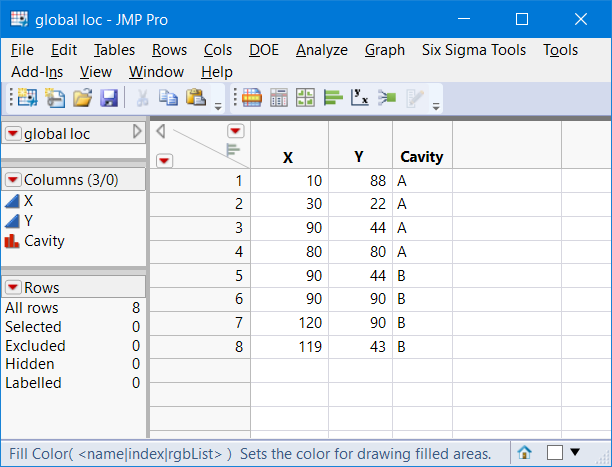This screenshot has width=612, height=467.
Task: Open the Fit Y by X toolbar icon
Action: coord(360,98)
